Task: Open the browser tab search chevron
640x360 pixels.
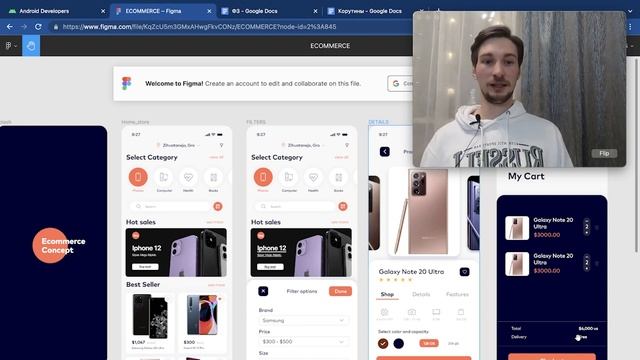Action: click(630, 11)
